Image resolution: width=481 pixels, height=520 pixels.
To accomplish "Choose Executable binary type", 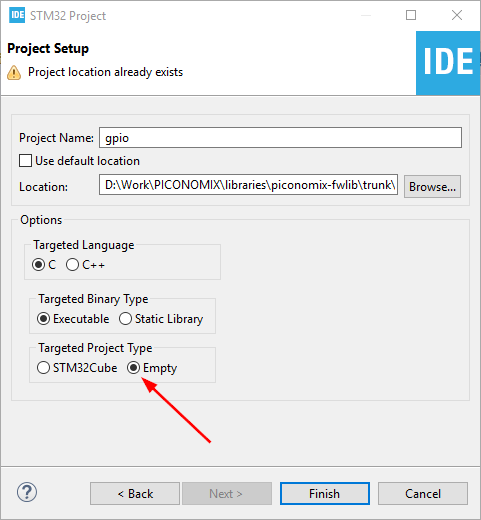I will (x=43, y=319).
